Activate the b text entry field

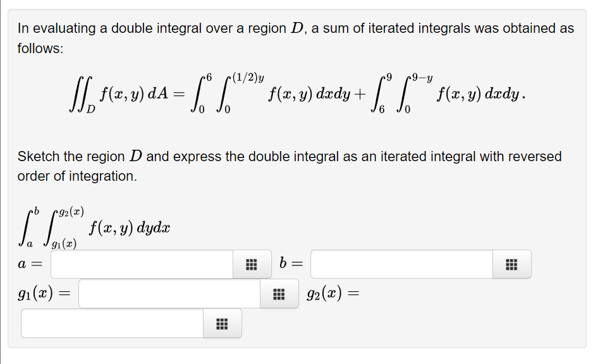(401, 264)
